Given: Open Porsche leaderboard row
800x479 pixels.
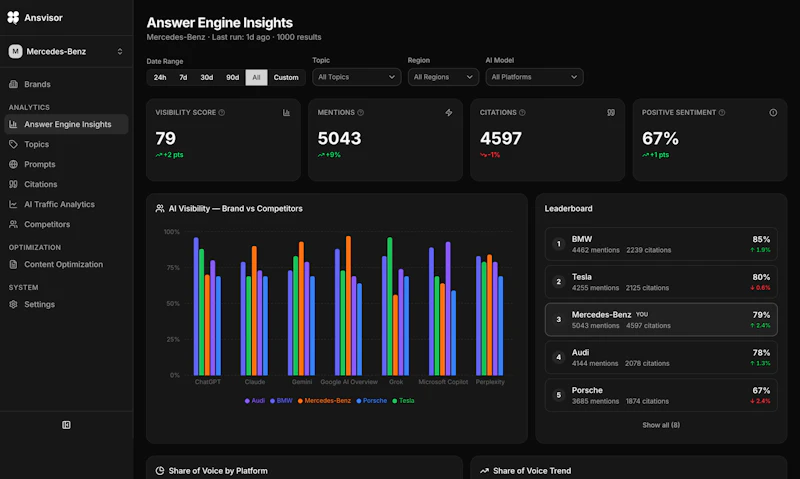Looking at the screenshot, I should [x=661, y=395].
